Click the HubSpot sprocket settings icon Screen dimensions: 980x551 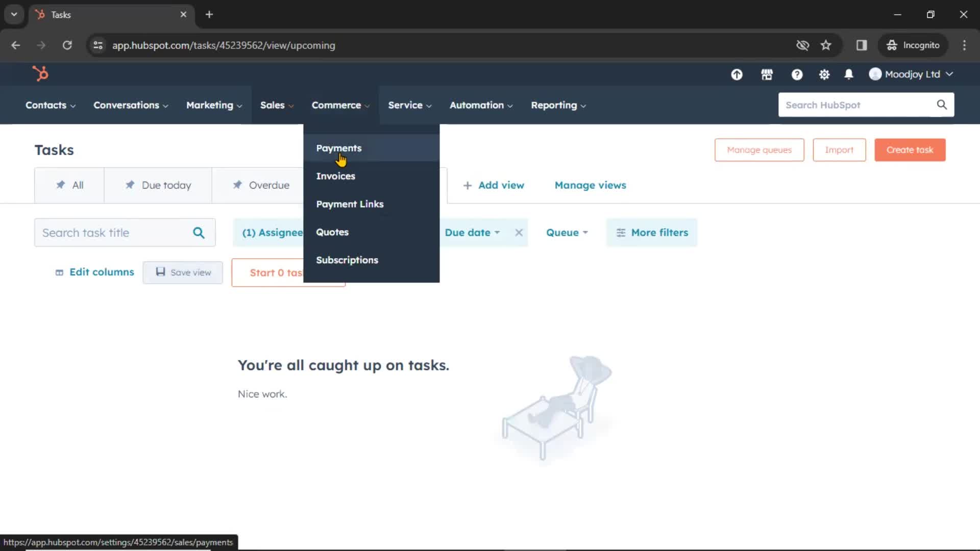point(824,74)
